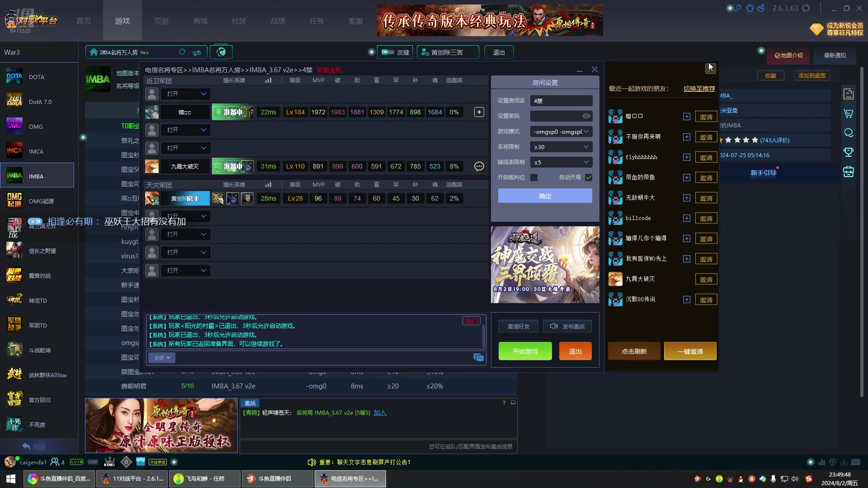Invite 带血的带鱼 with 邀请 button

point(706,178)
